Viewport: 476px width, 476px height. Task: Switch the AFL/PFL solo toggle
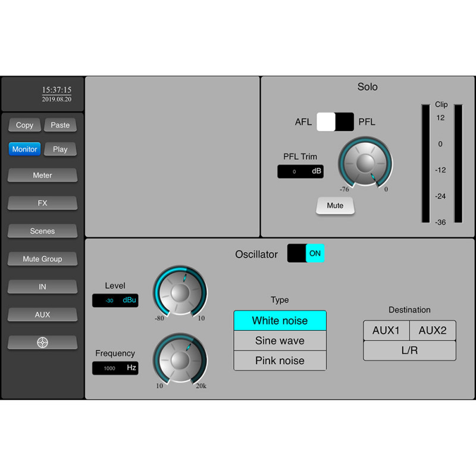335,122
